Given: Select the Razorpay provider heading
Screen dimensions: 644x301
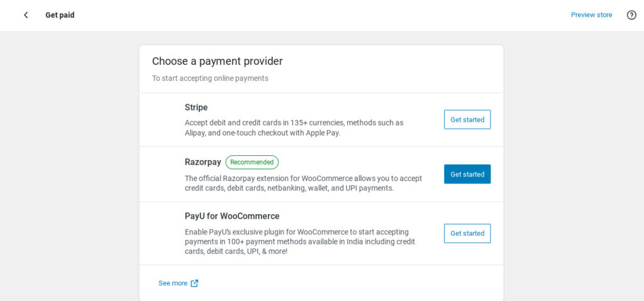Looking at the screenshot, I should coord(203,162).
